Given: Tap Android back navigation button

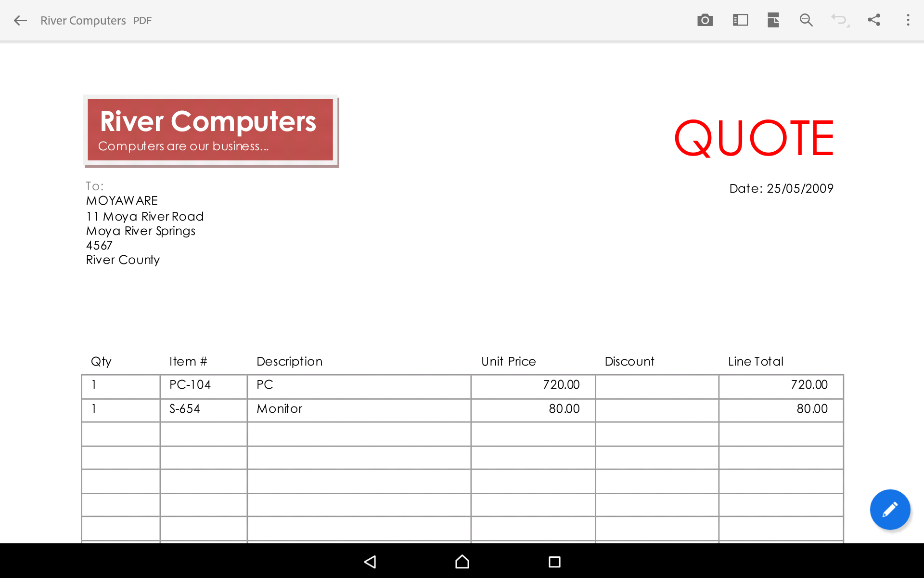Looking at the screenshot, I should pos(370,562).
